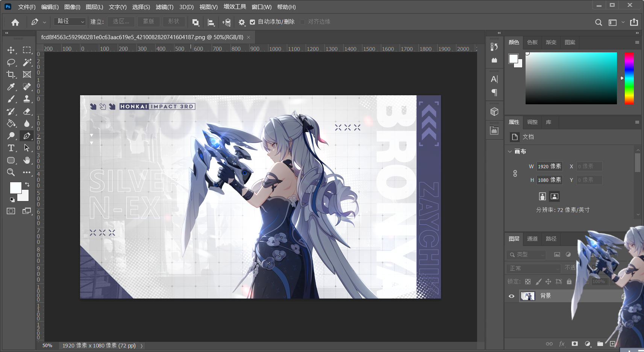Select the Blur tool
This screenshot has width=644, height=352.
(27, 123)
